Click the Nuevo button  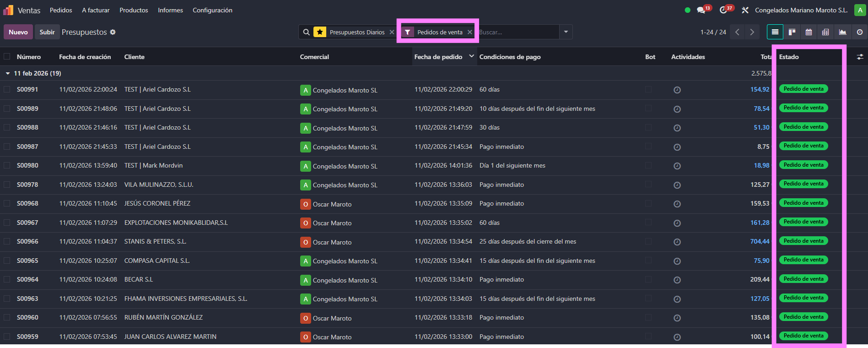18,32
